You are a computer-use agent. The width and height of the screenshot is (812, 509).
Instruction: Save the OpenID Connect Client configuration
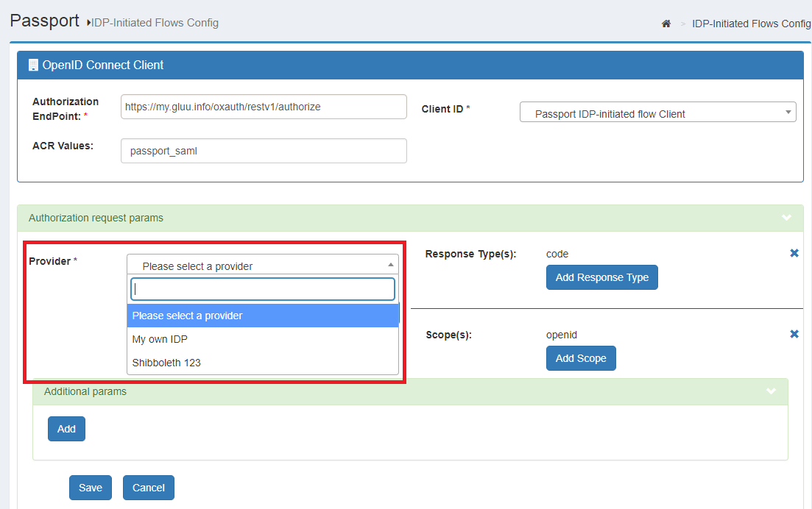tap(90, 487)
